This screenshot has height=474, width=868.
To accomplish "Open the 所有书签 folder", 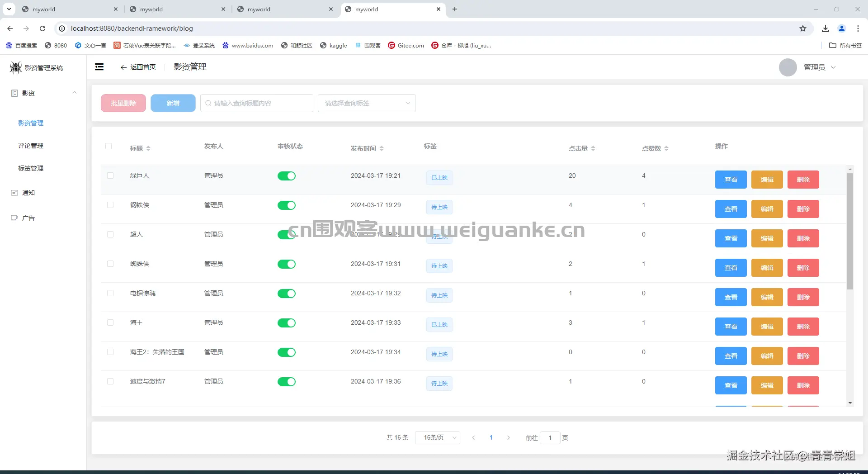I will point(845,45).
